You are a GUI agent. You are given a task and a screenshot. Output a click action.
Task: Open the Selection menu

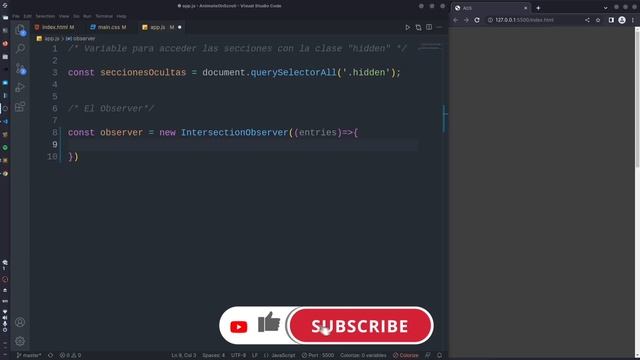[x=45, y=16]
